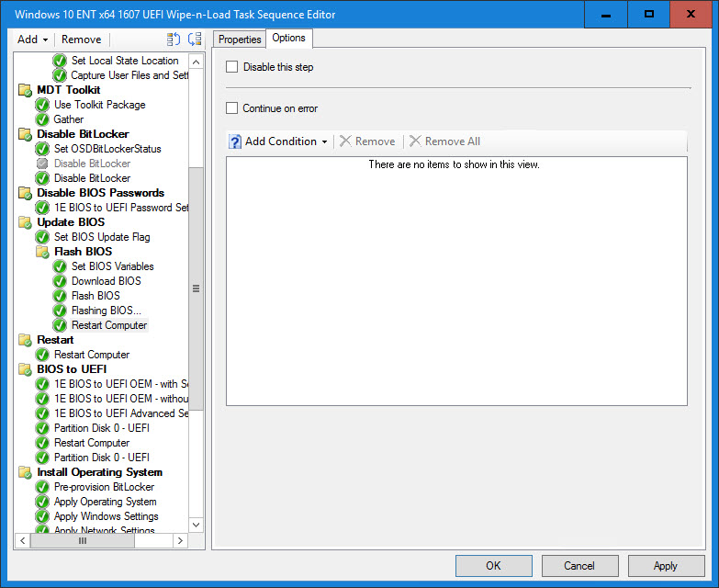This screenshot has height=588, width=719.
Task: Switch to the Properties tab
Action: (x=240, y=40)
